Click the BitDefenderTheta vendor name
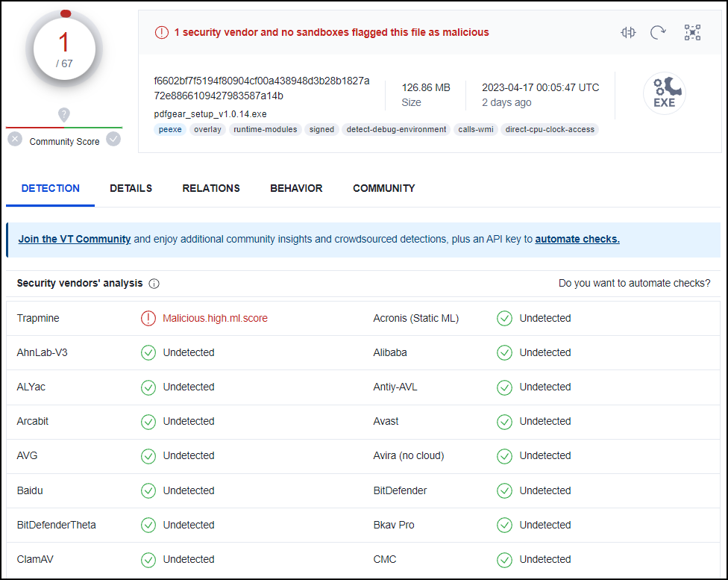The height and width of the screenshot is (580, 728). [56, 526]
